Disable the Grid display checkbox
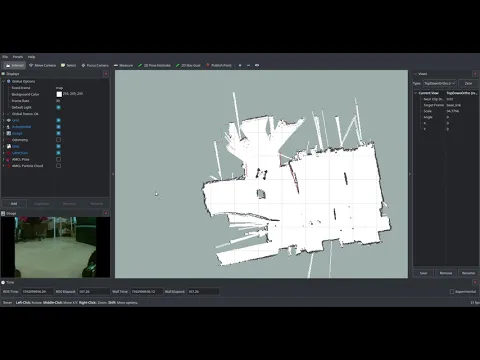This screenshot has width=480, height=360. coord(58,120)
